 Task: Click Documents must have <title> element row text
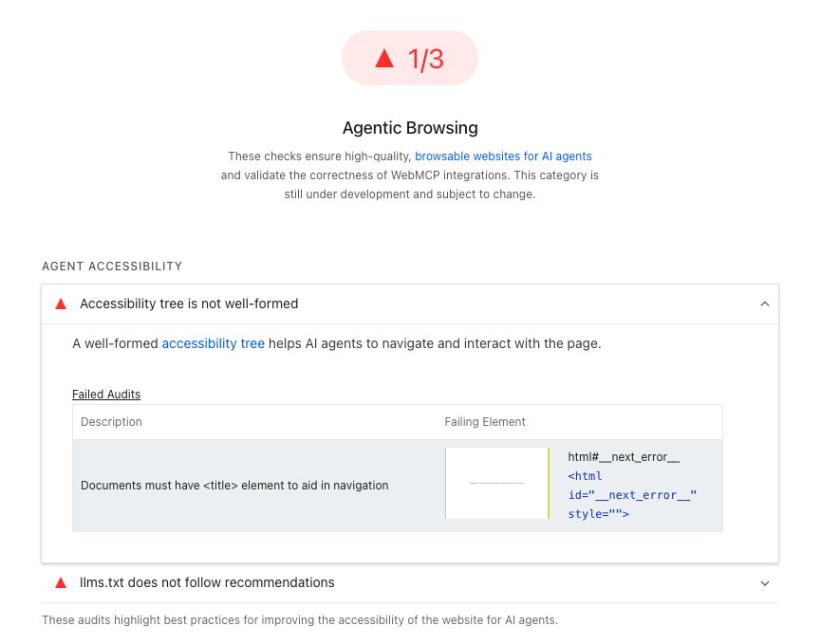click(x=234, y=486)
